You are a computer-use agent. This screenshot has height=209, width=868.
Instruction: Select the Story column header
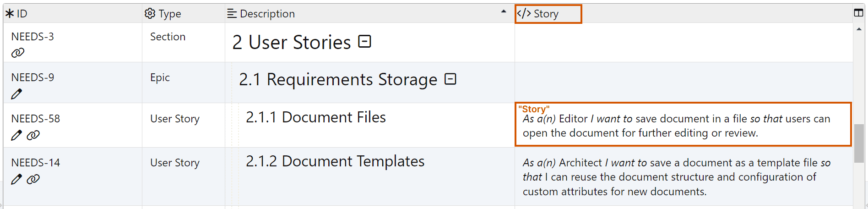tap(546, 14)
